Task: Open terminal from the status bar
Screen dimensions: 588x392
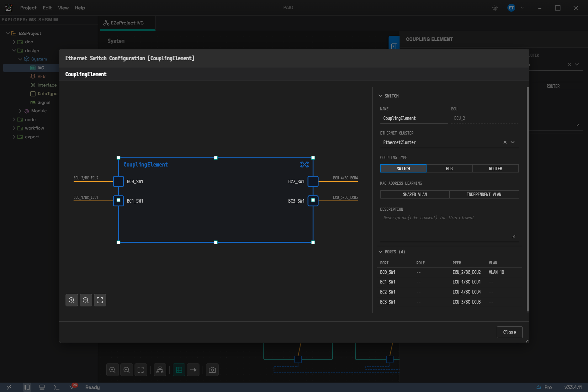Action: [x=56, y=387]
